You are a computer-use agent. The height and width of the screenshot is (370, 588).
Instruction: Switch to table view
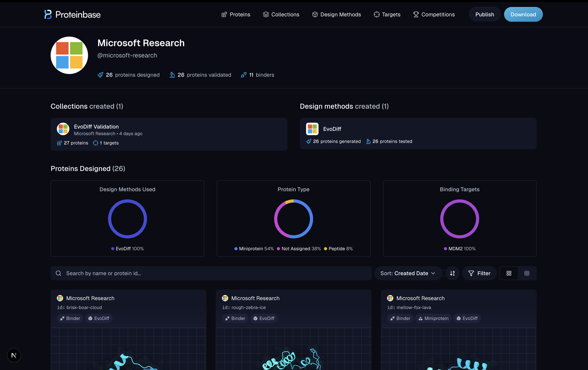(x=527, y=273)
